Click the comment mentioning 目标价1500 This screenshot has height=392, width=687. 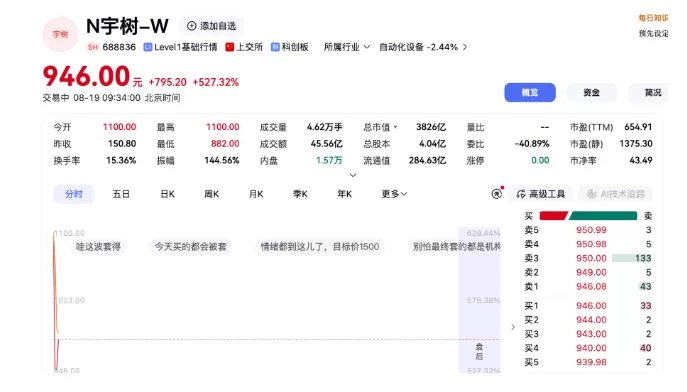pyautogui.click(x=320, y=247)
